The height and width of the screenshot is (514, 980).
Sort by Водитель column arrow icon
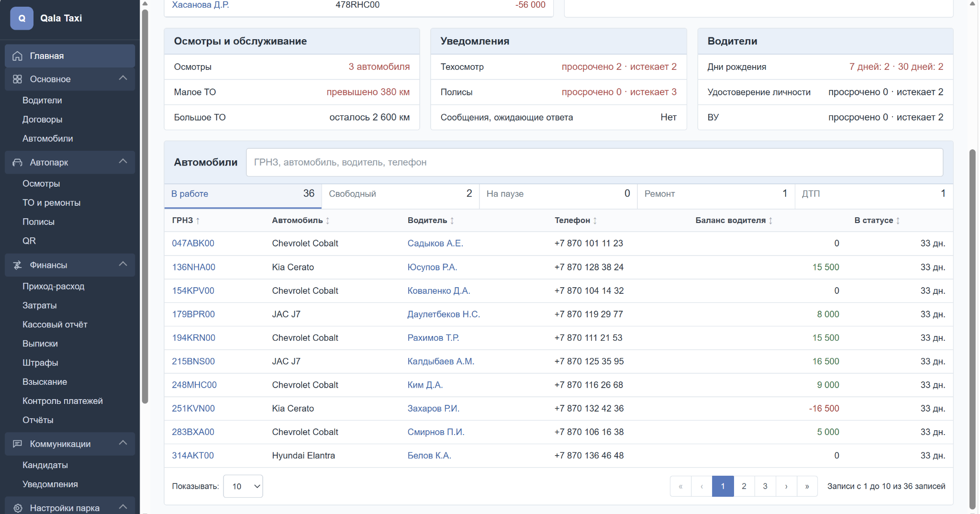pyautogui.click(x=452, y=221)
